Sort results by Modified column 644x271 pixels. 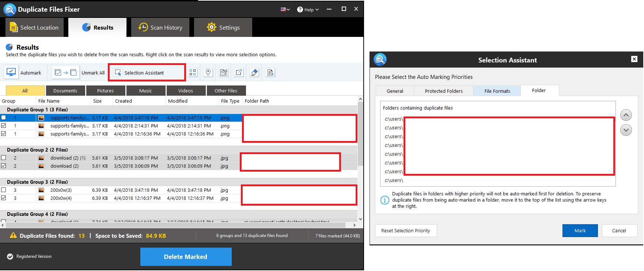point(192,101)
